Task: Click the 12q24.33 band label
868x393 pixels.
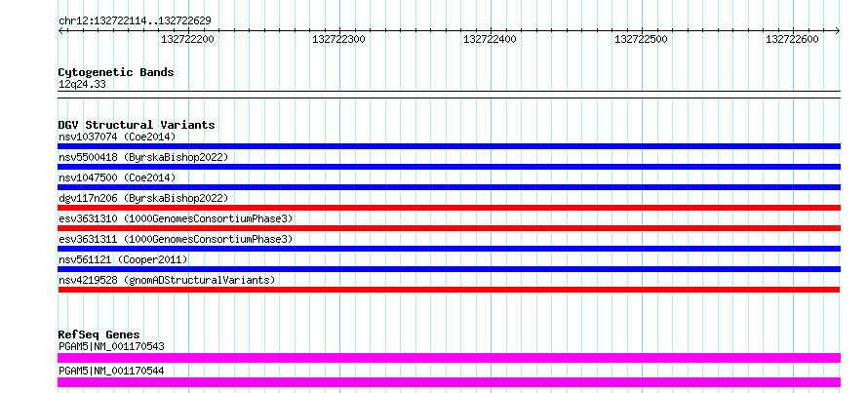Action: click(x=82, y=85)
